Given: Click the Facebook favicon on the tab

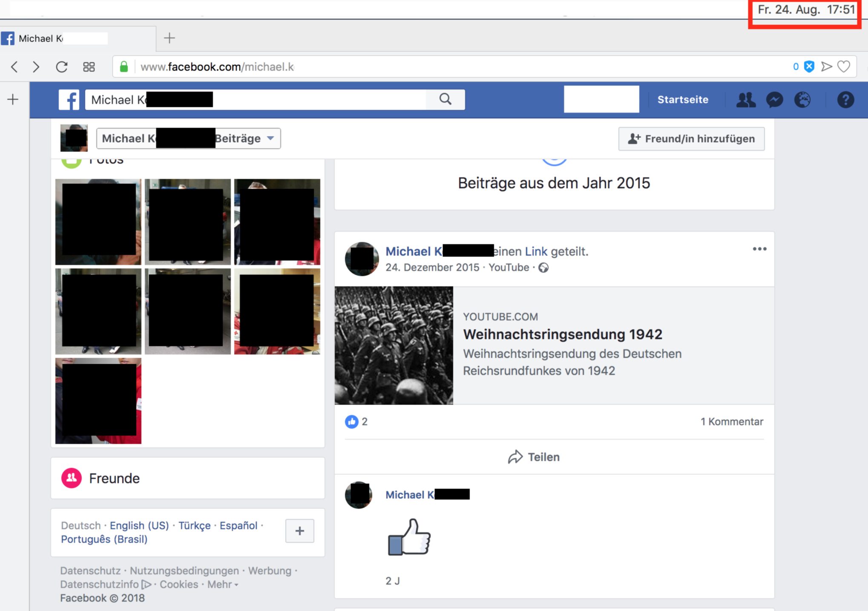Looking at the screenshot, I should click(8, 38).
